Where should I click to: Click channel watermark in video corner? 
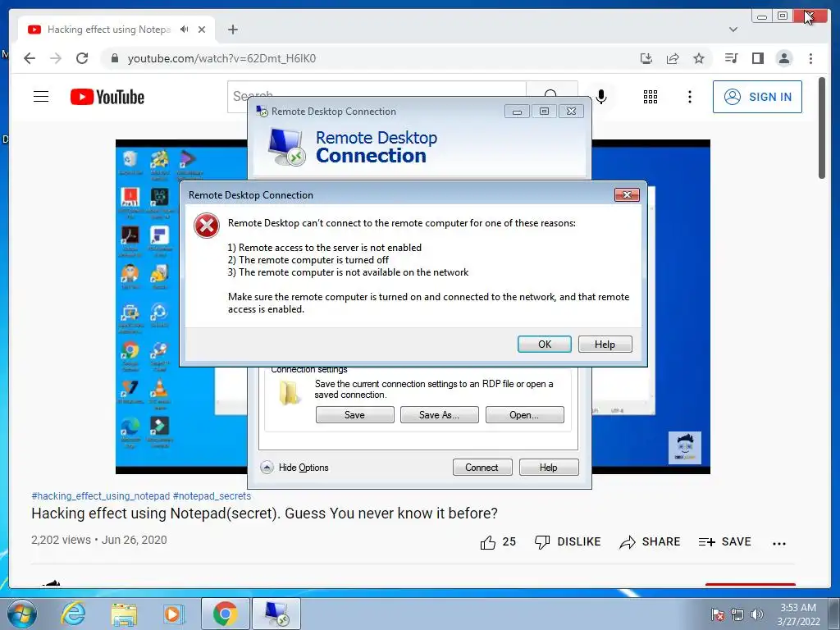coord(685,448)
